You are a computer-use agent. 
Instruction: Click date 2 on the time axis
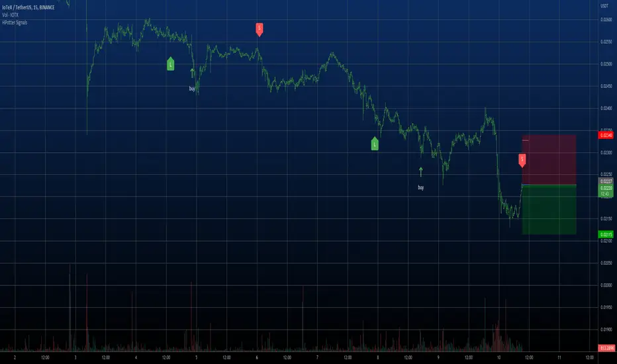[x=15, y=357]
